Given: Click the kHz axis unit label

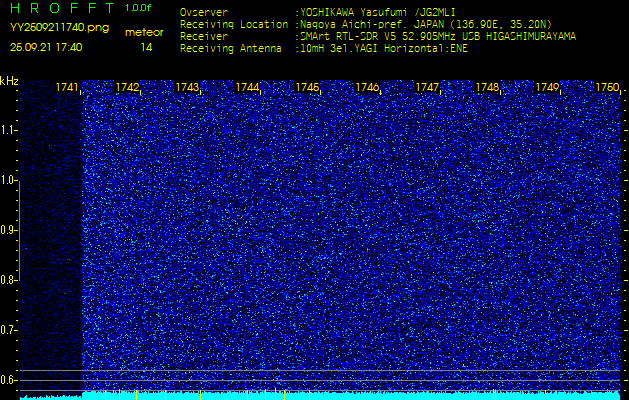Looking at the screenshot, I should point(9,81).
